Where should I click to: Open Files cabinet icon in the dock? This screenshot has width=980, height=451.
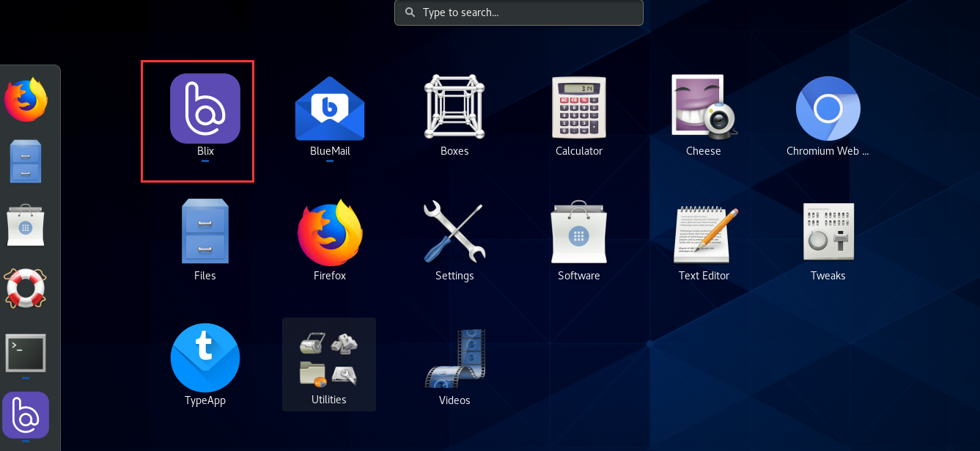26,161
